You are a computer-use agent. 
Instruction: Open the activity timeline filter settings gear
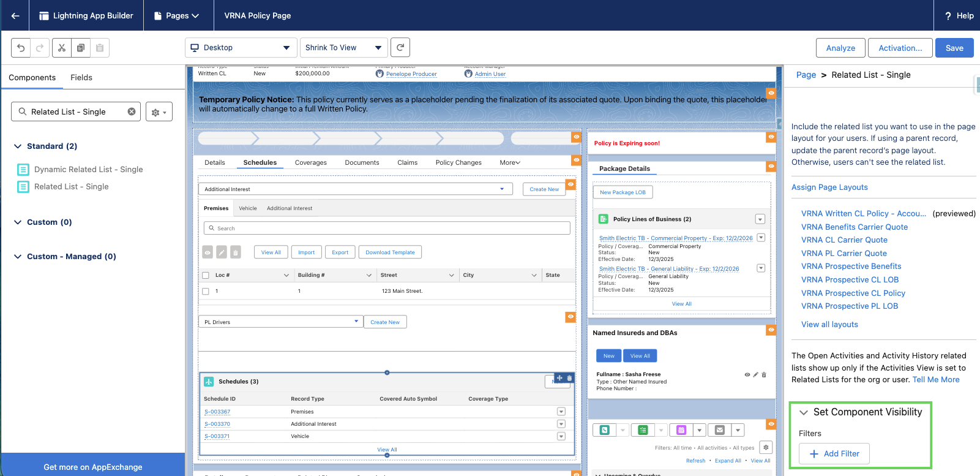tap(766, 447)
